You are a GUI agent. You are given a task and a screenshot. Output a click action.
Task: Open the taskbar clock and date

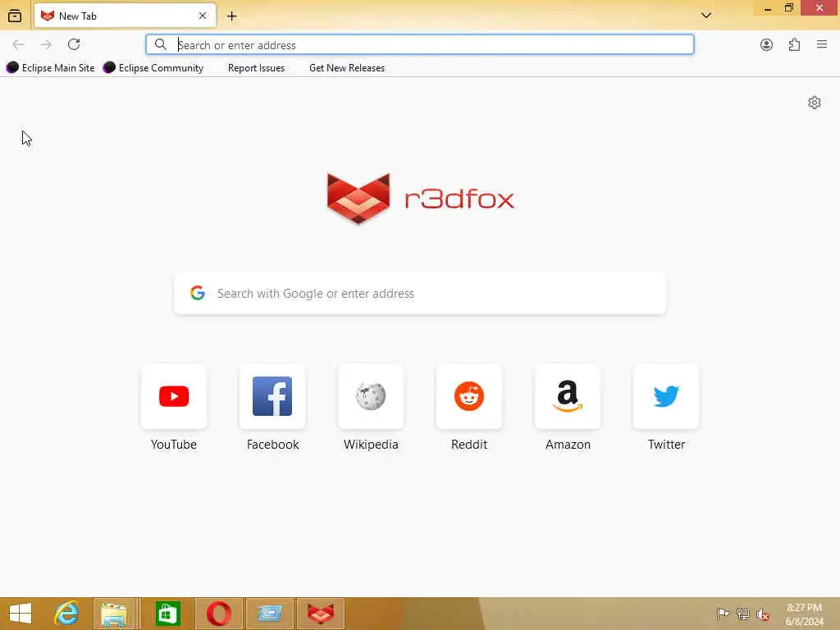[x=804, y=614]
